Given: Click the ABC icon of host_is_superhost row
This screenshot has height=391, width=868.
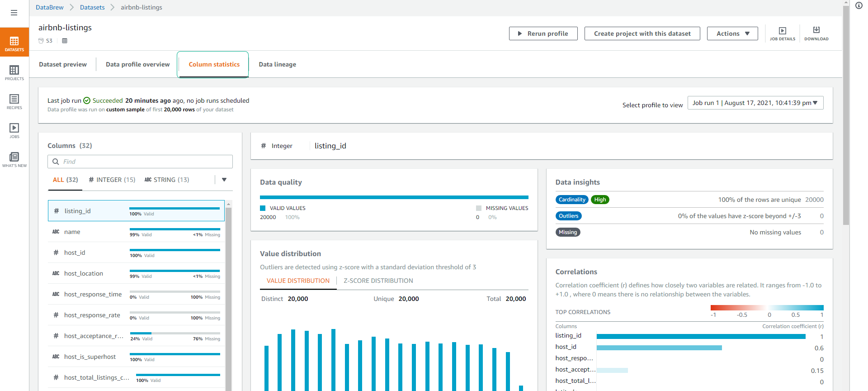Looking at the screenshot, I should coord(56,357).
